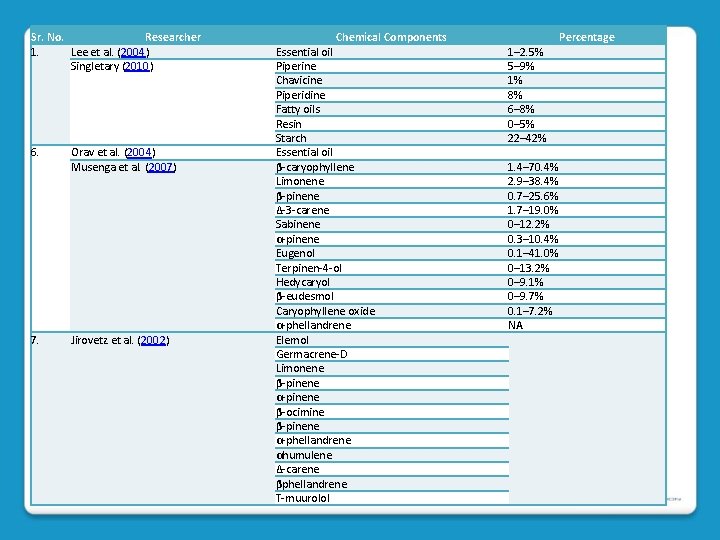Click the '1.4–70.4%' percentage value
The width and height of the screenshot is (720, 540).
click(533, 167)
